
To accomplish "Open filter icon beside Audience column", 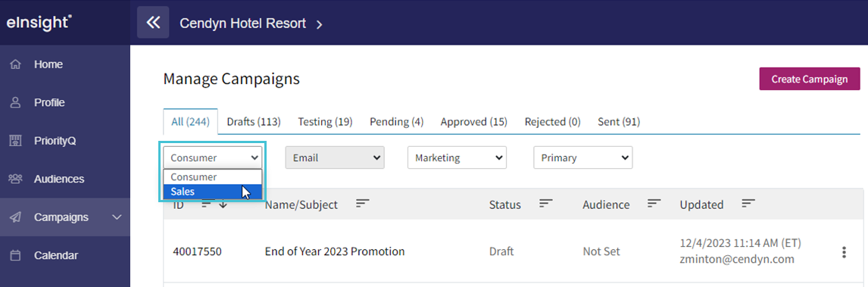I will coord(655,204).
